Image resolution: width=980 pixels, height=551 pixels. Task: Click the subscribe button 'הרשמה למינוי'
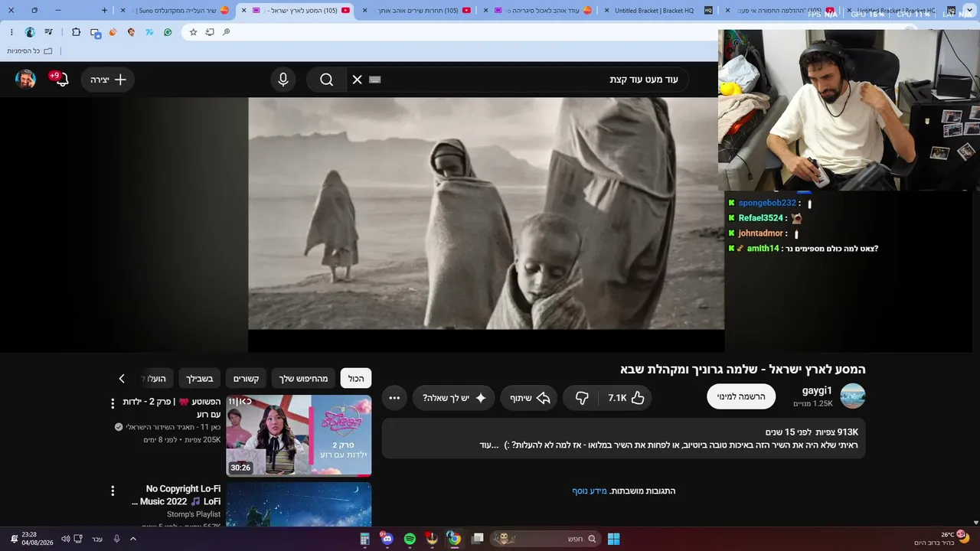pos(741,396)
